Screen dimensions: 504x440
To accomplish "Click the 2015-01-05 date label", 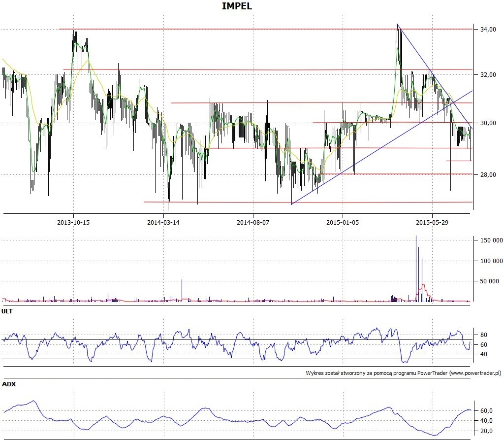I will point(343,222).
